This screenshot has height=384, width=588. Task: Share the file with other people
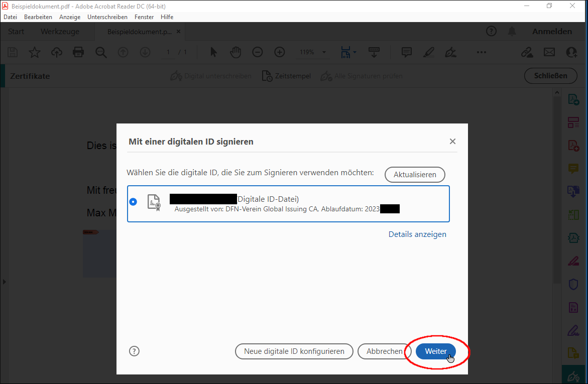coord(572,52)
